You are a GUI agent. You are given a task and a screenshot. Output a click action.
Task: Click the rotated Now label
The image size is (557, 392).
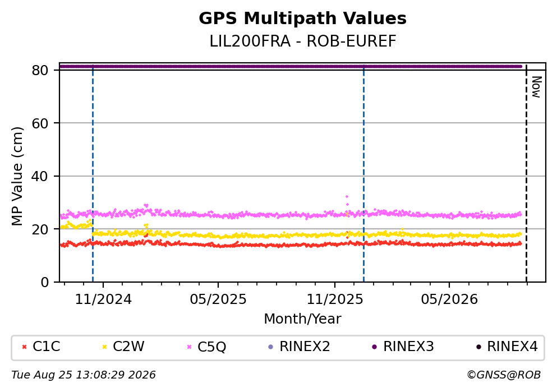click(x=536, y=87)
